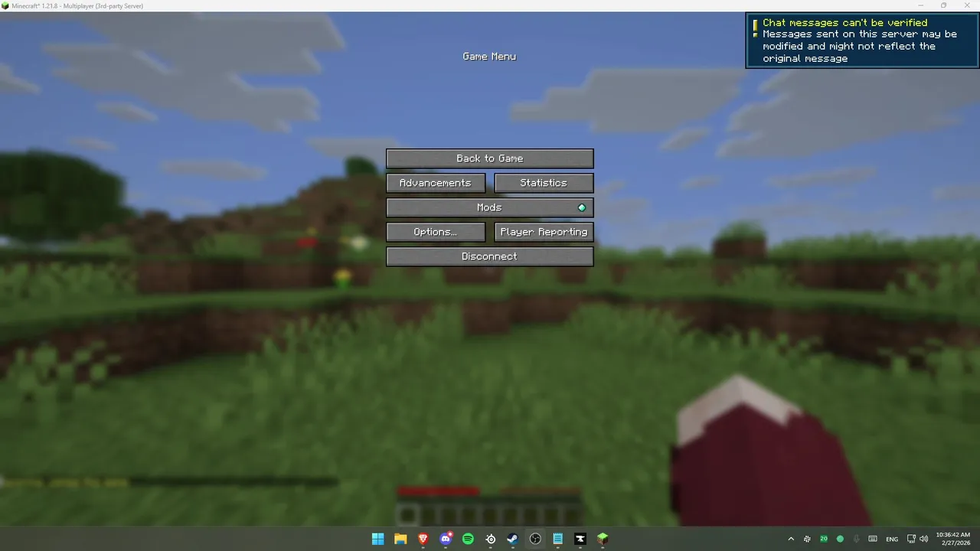The height and width of the screenshot is (551, 980).
Task: Open the touch keyboard tray icon
Action: click(x=872, y=539)
